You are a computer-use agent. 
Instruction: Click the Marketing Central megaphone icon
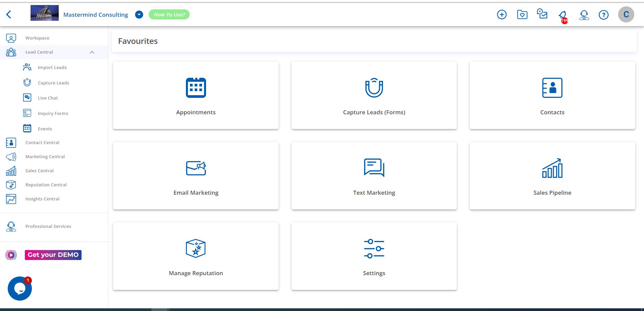[11, 157]
